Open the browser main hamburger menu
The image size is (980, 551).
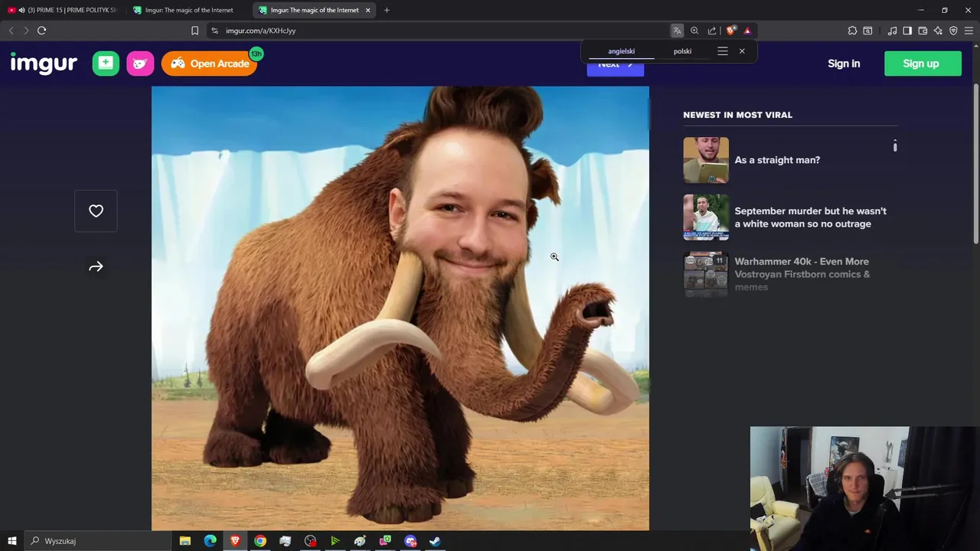pyautogui.click(x=969, y=31)
